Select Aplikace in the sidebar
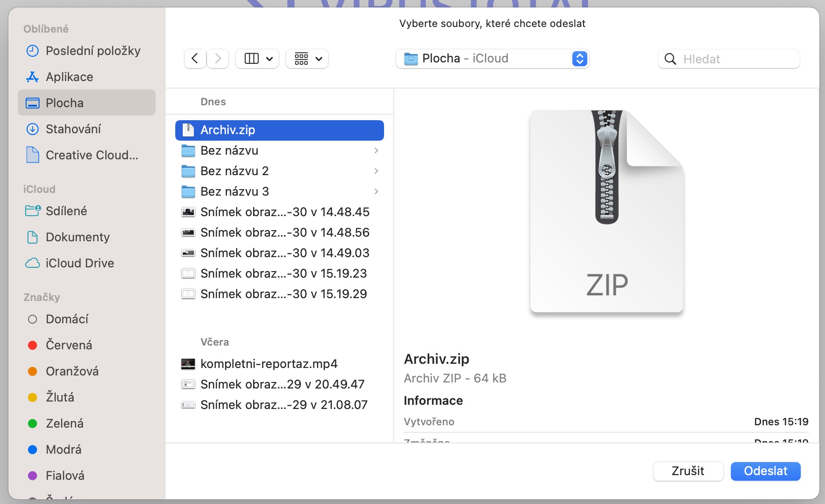The height and width of the screenshot is (504, 825). coord(69,77)
